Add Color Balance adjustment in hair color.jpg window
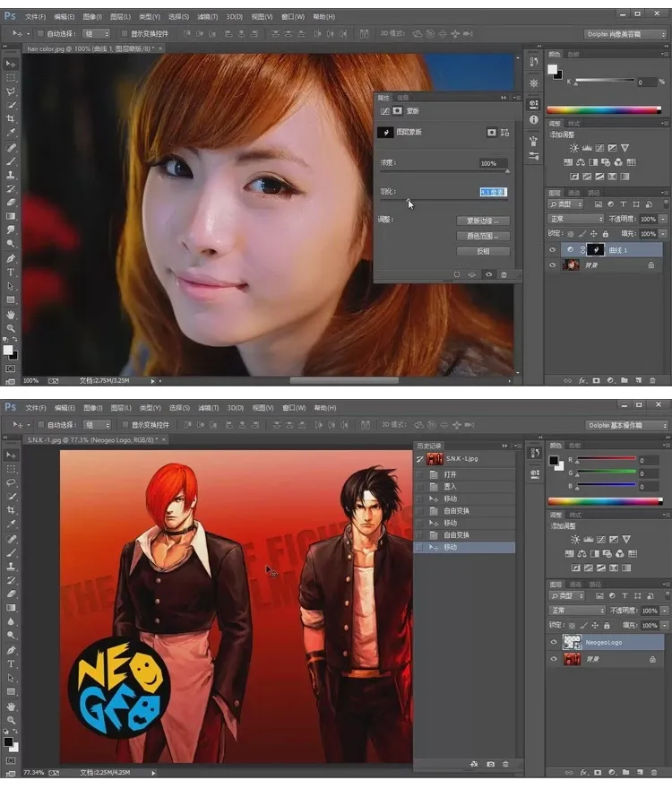 [581, 162]
